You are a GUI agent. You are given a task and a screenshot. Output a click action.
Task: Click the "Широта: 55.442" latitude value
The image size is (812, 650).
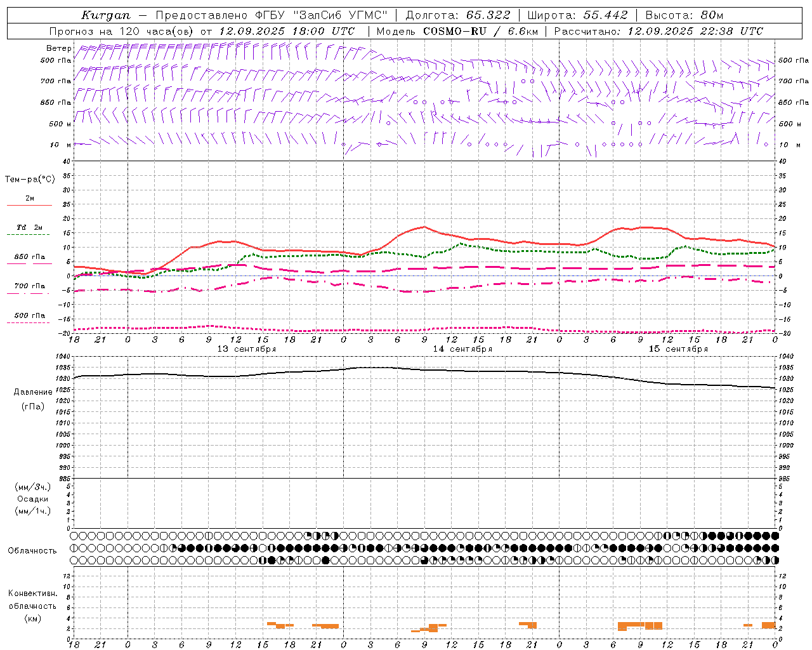click(577, 15)
